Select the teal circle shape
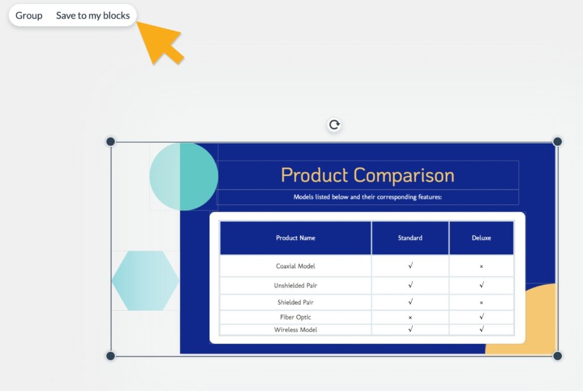The width and height of the screenshot is (583, 392). 183,176
